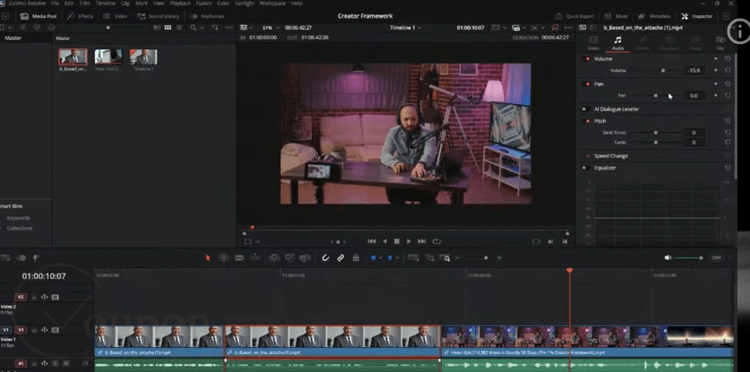
Task: Open the Workspace menu
Action: 272,3
